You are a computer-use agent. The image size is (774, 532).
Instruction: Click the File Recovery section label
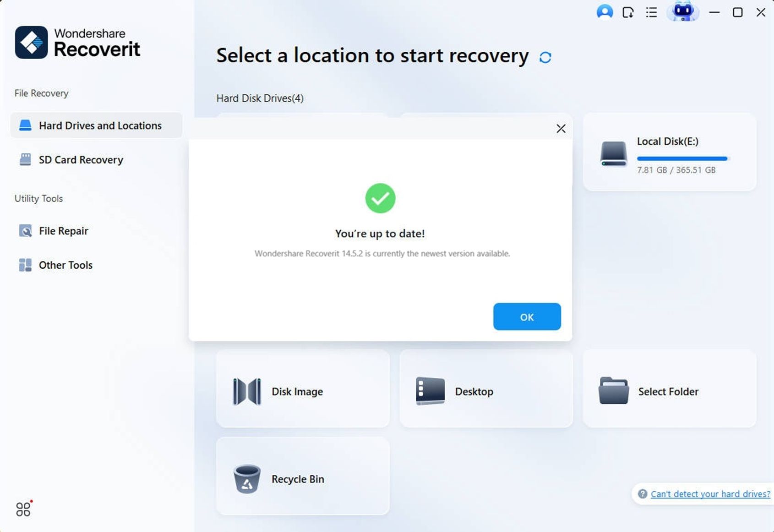[41, 93]
